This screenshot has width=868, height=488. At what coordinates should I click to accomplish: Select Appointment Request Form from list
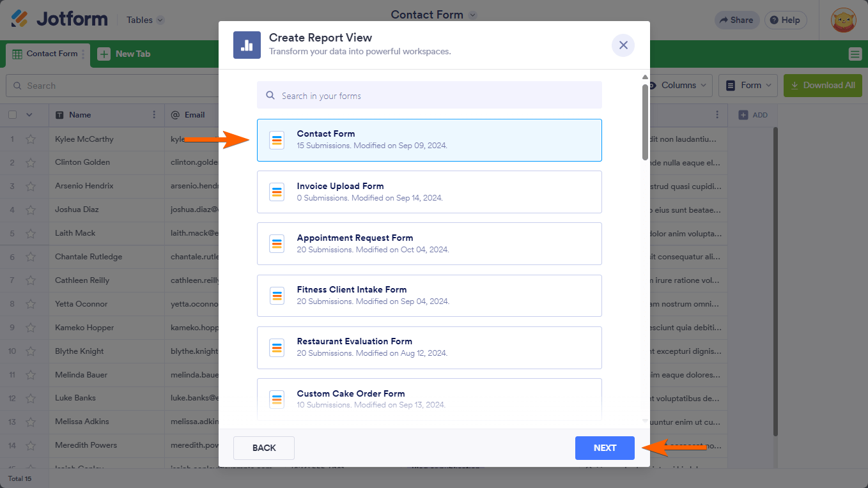click(429, 243)
